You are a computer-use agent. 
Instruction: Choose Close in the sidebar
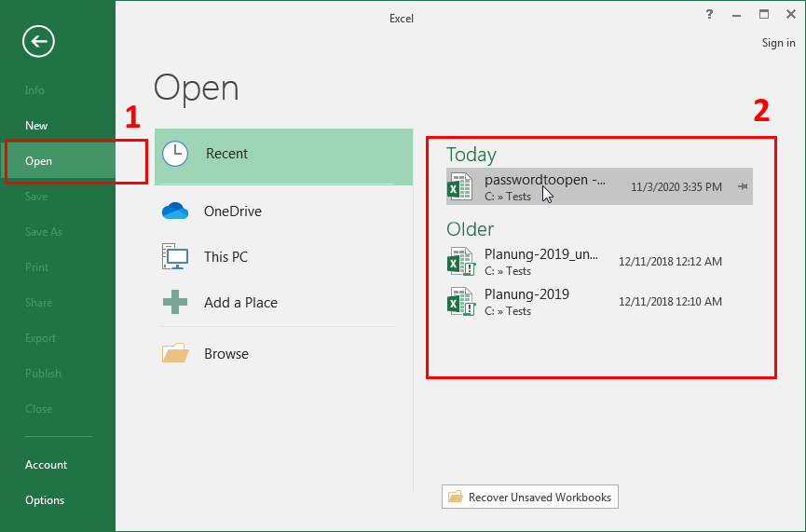click(38, 409)
